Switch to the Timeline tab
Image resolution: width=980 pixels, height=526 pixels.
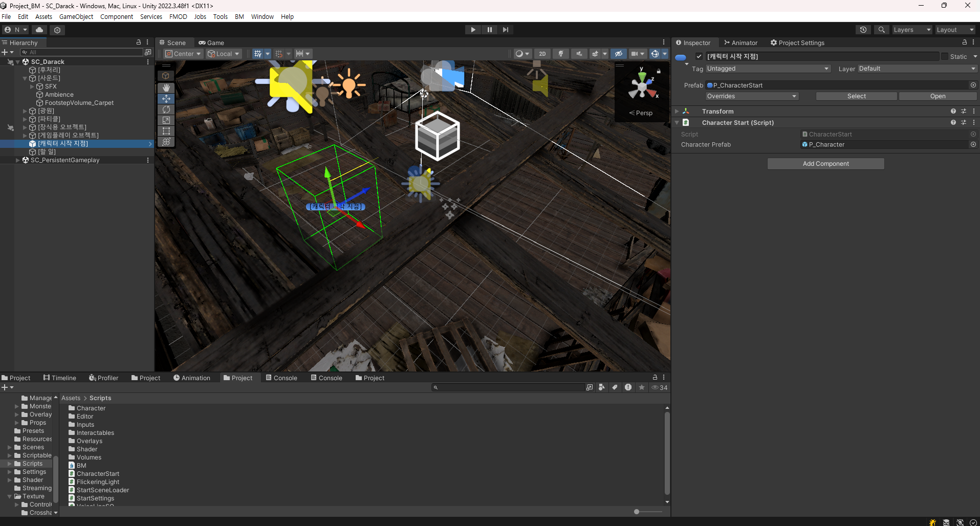[x=59, y=378]
